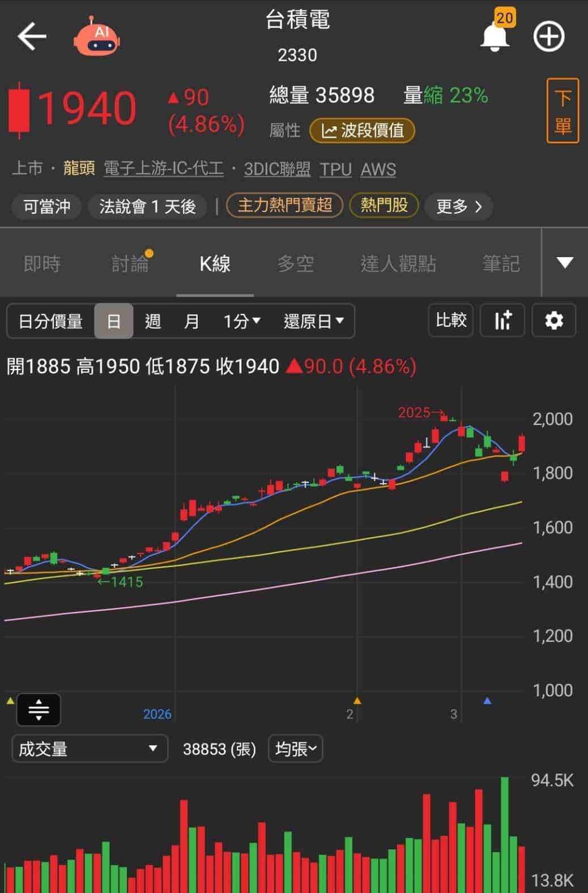Tap the red candlestick icon beside price
Viewport: 588px width, 893px height.
point(20,110)
